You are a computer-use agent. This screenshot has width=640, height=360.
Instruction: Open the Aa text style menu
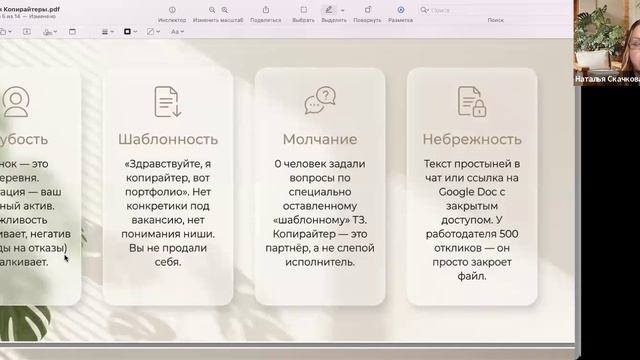click(x=177, y=31)
